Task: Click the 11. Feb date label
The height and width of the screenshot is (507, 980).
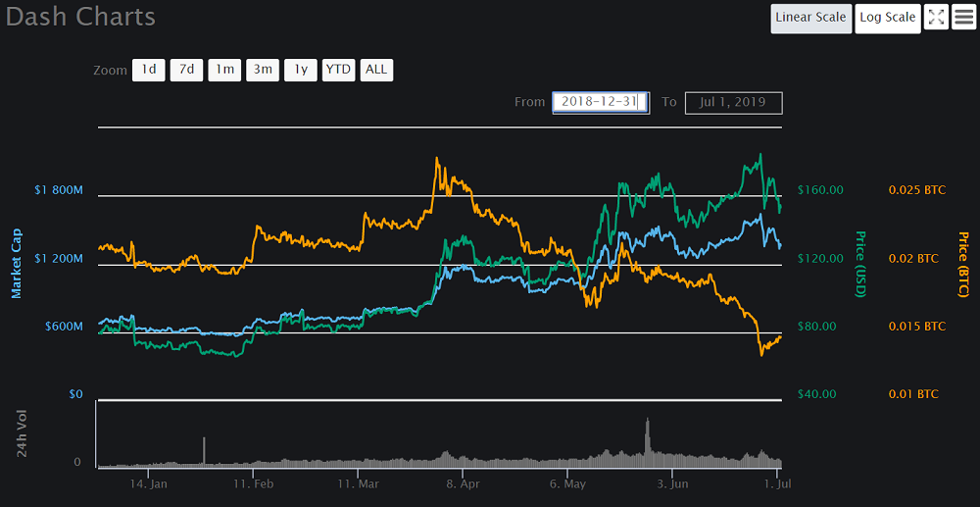Action: tap(253, 484)
